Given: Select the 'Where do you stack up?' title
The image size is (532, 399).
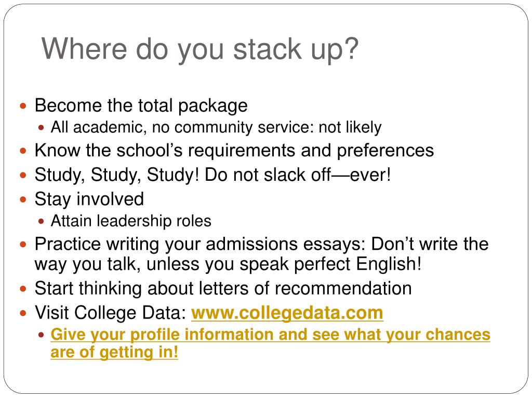Looking at the screenshot, I should click(200, 49).
